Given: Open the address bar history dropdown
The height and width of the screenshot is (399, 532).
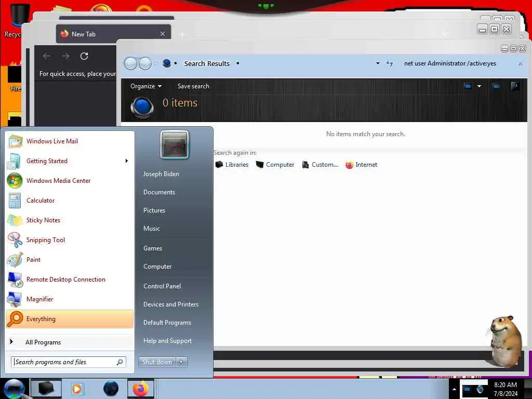Looking at the screenshot, I should point(378,63).
